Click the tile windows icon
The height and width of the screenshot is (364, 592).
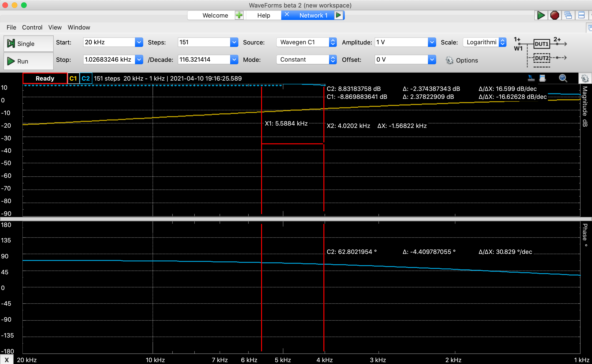click(581, 15)
